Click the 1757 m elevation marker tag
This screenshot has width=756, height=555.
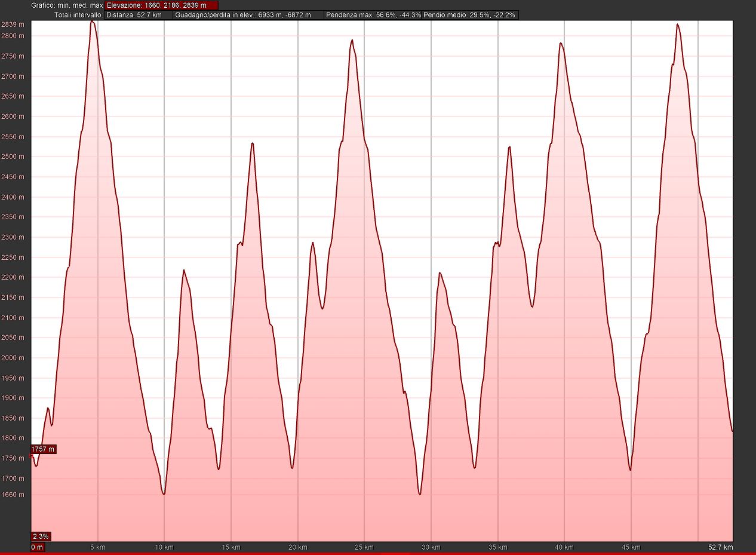click(44, 449)
